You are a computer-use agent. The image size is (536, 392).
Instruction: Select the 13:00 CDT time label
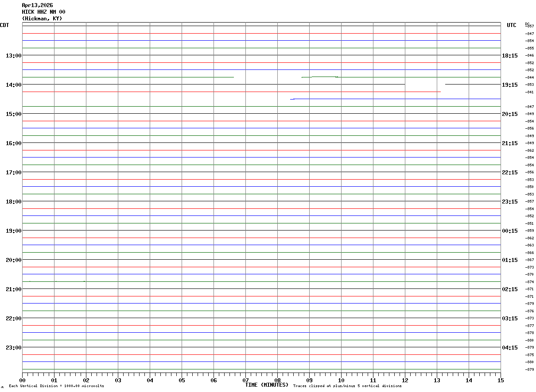(x=14, y=55)
